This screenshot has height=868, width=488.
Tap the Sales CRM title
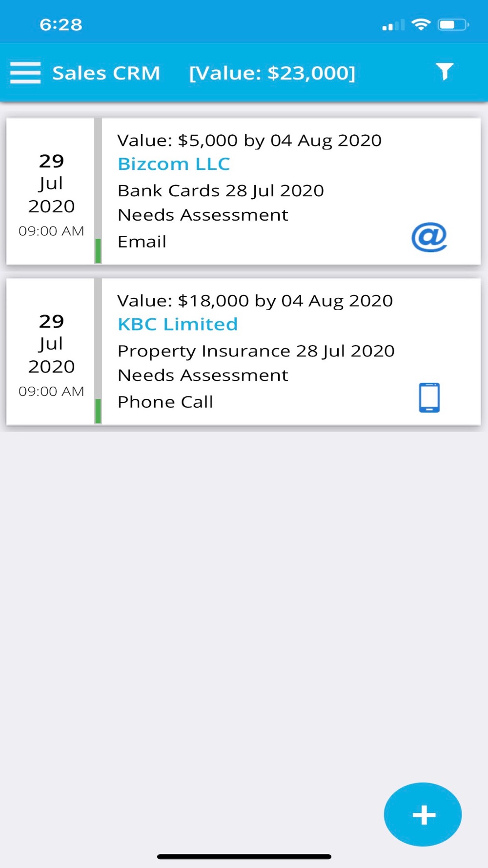(106, 73)
